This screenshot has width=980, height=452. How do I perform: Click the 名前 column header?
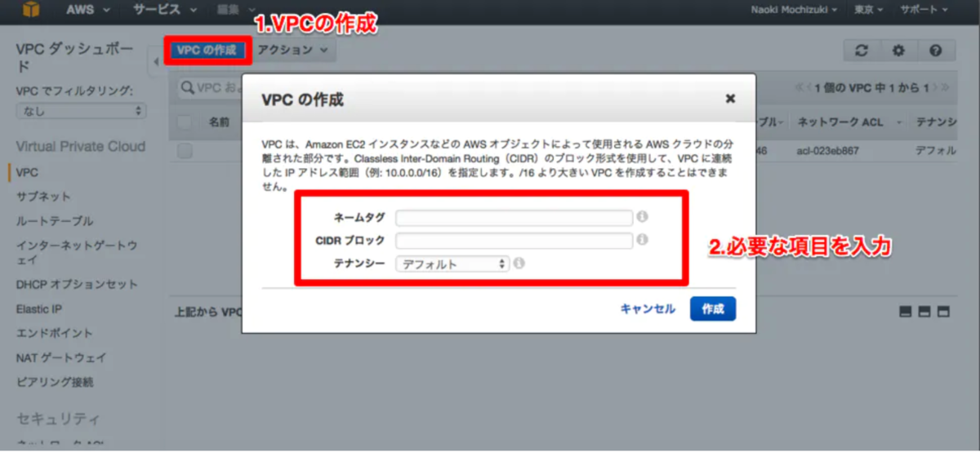tap(219, 122)
